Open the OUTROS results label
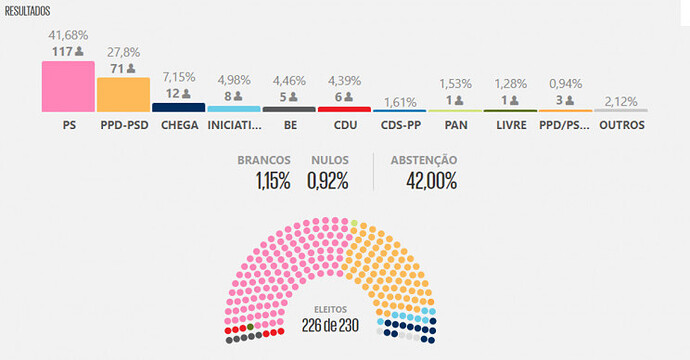The width and height of the screenshot is (690, 360). pyautogui.click(x=621, y=125)
